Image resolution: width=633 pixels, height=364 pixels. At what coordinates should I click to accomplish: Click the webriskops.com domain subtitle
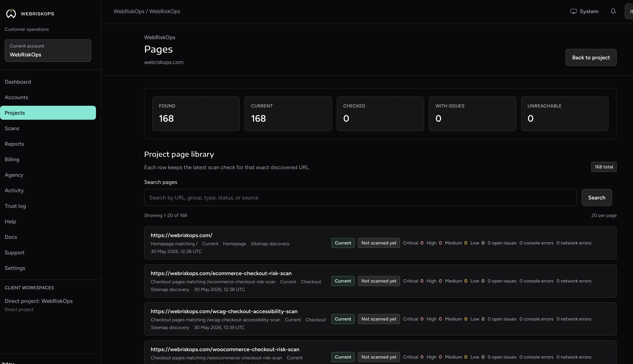tap(164, 62)
